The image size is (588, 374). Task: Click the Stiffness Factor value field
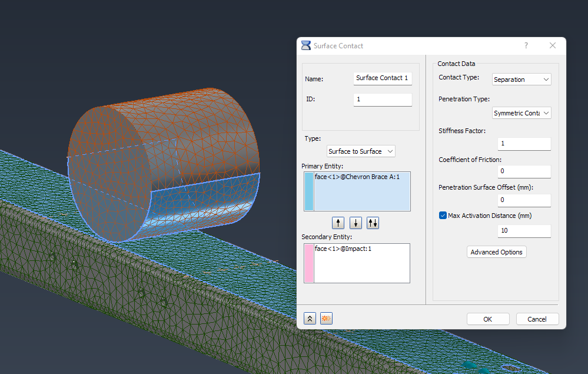pyautogui.click(x=524, y=144)
